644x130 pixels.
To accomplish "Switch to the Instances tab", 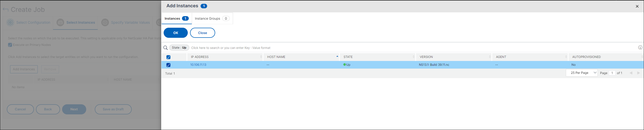I will 176,18.
